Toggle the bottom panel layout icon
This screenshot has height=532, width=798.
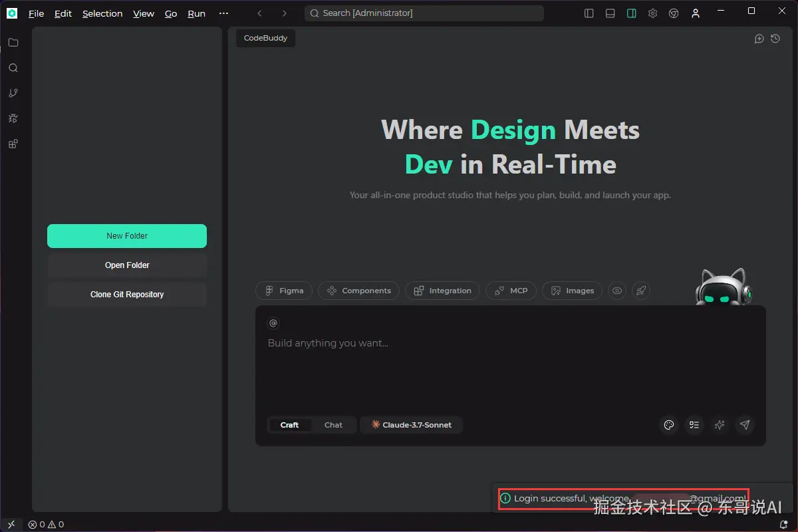pos(610,13)
